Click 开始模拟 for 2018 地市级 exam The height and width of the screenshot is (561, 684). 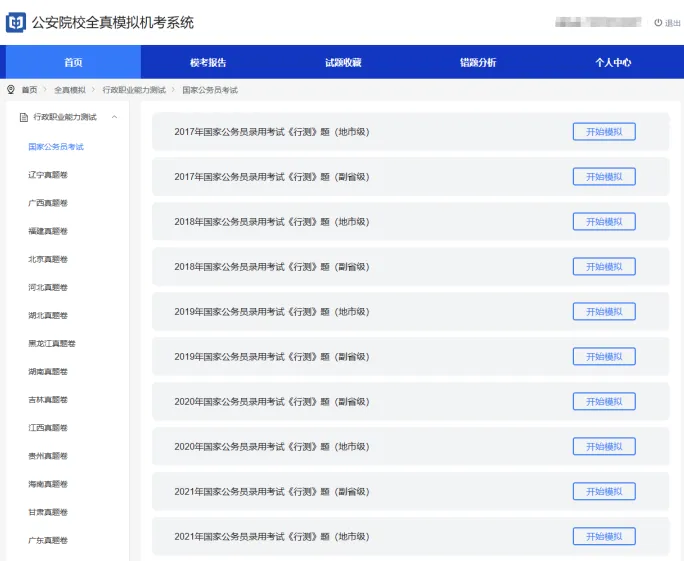(604, 222)
